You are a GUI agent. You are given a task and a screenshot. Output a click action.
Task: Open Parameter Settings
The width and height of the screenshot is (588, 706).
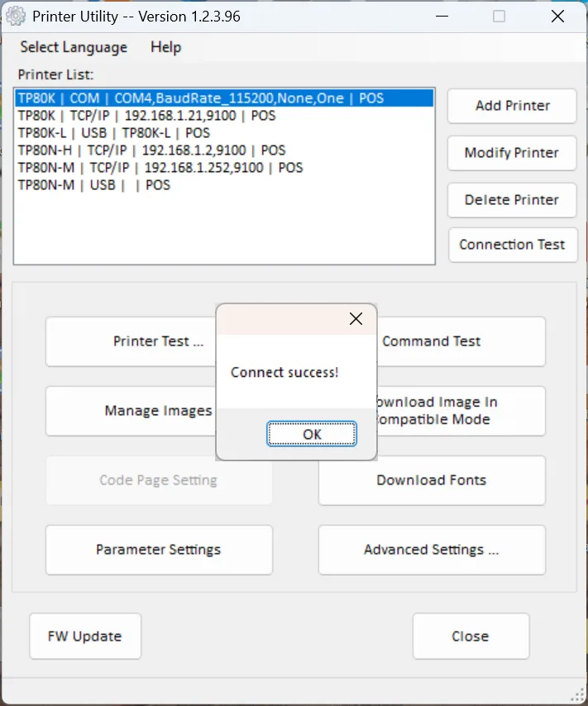[158, 550]
